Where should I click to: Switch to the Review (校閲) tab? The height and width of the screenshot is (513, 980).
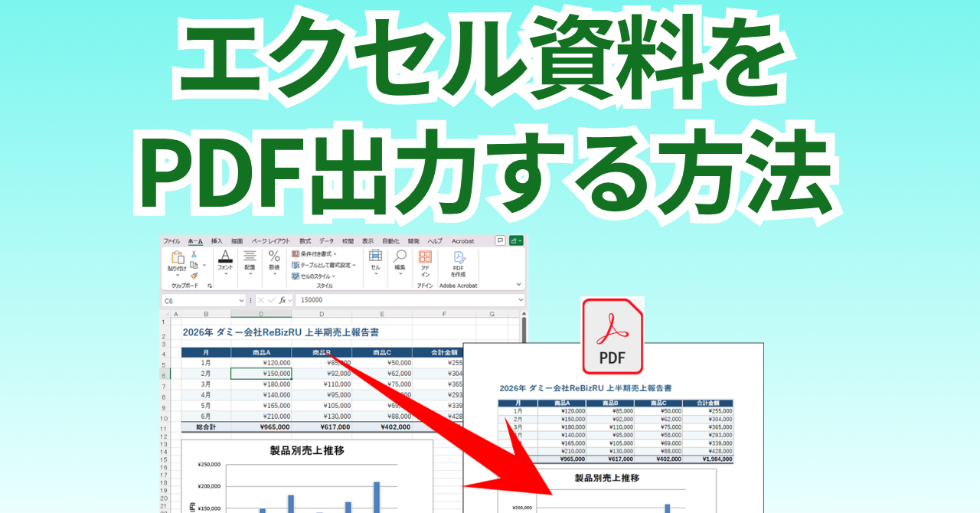(x=348, y=241)
